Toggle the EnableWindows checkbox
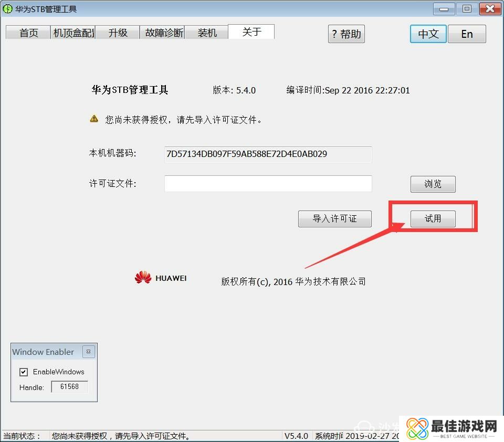 pos(24,372)
